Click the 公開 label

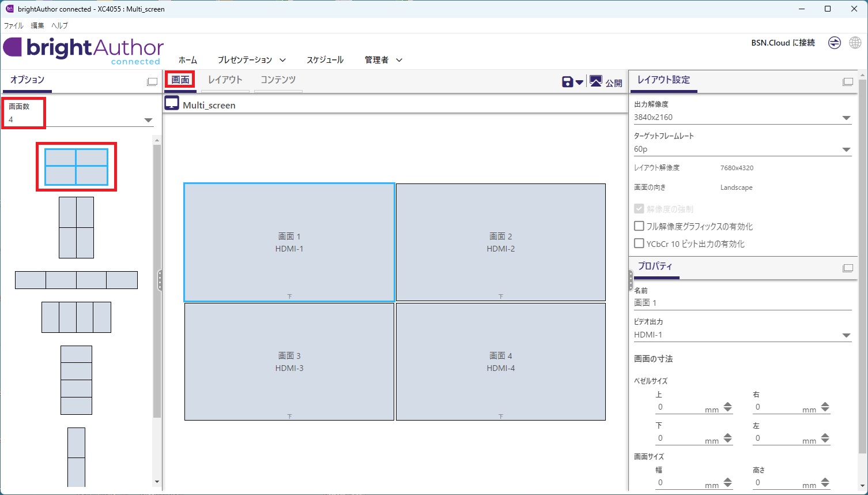point(614,83)
